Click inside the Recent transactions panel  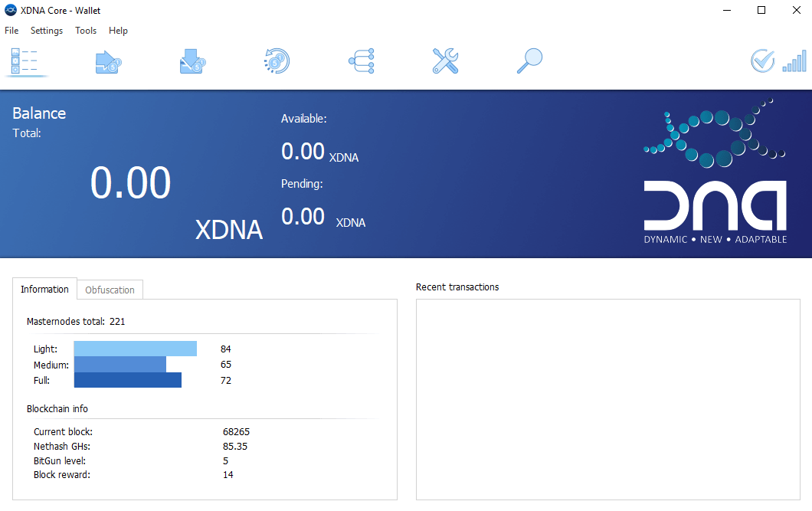pos(607,398)
